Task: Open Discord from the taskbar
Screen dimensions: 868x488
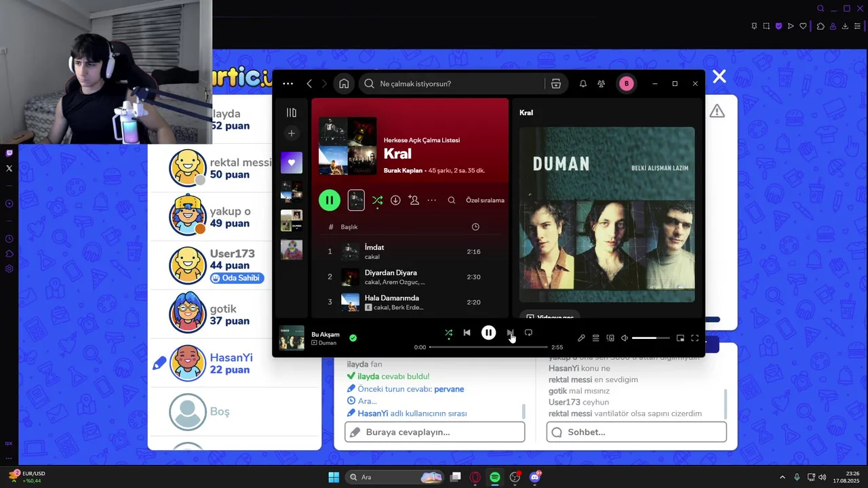Action: tap(535, 477)
